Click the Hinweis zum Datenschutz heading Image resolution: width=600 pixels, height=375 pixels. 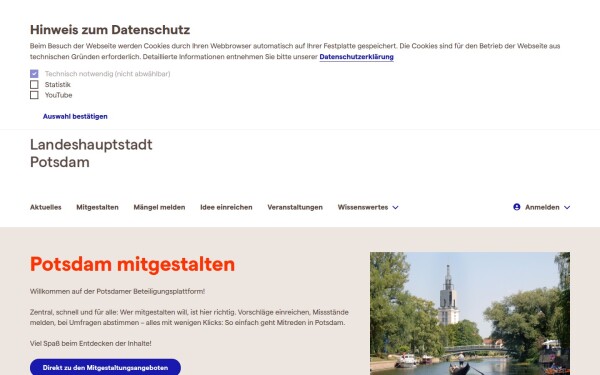click(110, 29)
